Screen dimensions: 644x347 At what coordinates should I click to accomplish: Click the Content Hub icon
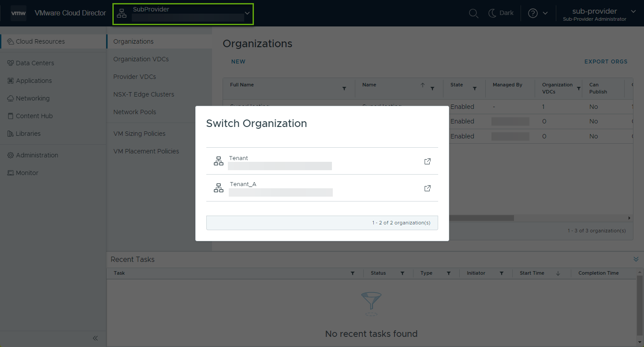[x=11, y=116]
